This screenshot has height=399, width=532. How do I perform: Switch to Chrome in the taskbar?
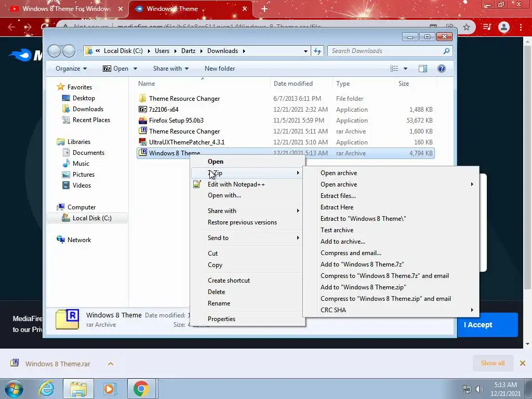(141, 389)
